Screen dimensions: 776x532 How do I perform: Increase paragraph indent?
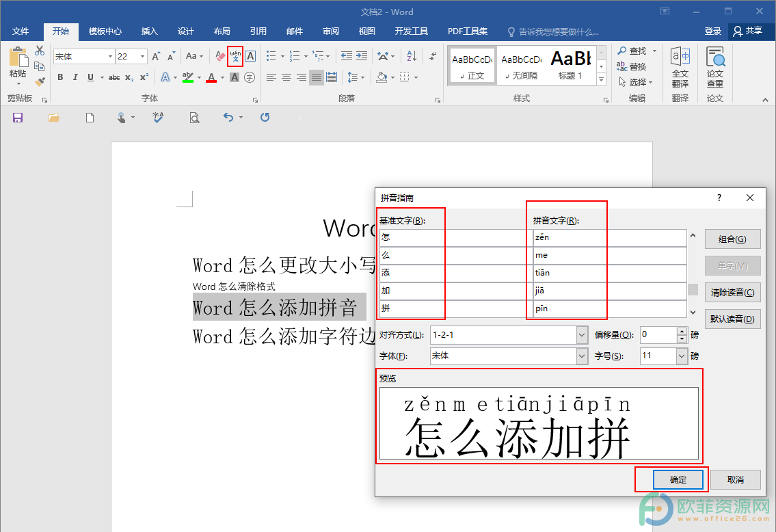coord(362,56)
